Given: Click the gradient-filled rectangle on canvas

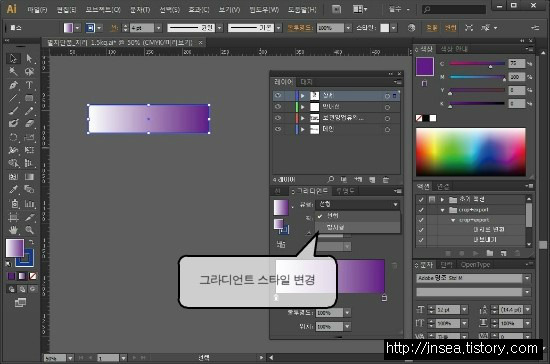Looking at the screenshot, I should click(149, 119).
